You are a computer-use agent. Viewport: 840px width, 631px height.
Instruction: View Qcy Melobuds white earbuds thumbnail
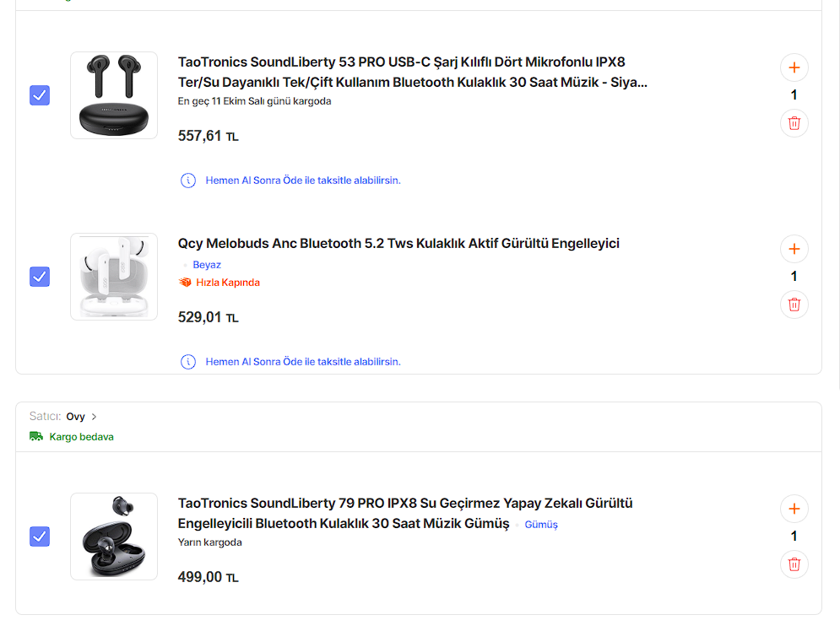pyautogui.click(x=114, y=277)
